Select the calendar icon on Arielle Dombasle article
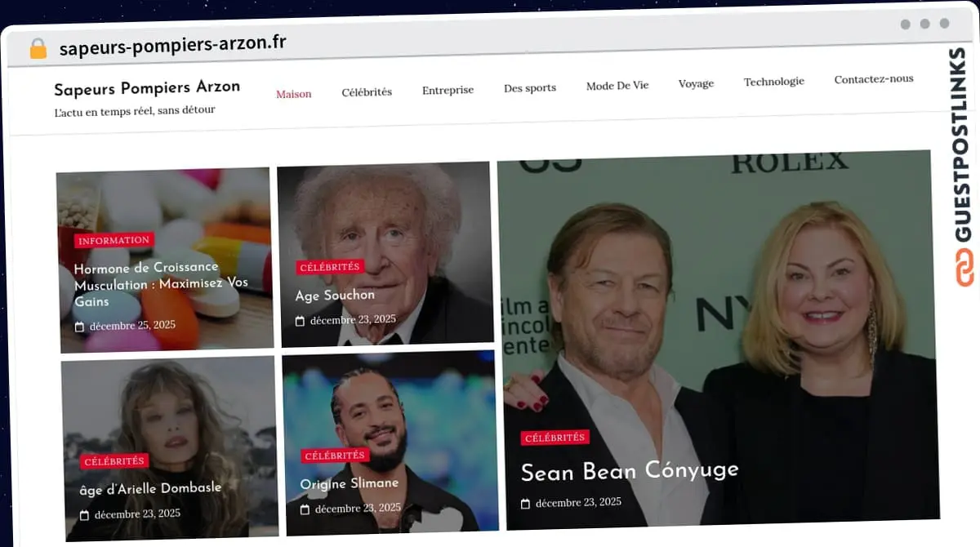 tap(82, 514)
